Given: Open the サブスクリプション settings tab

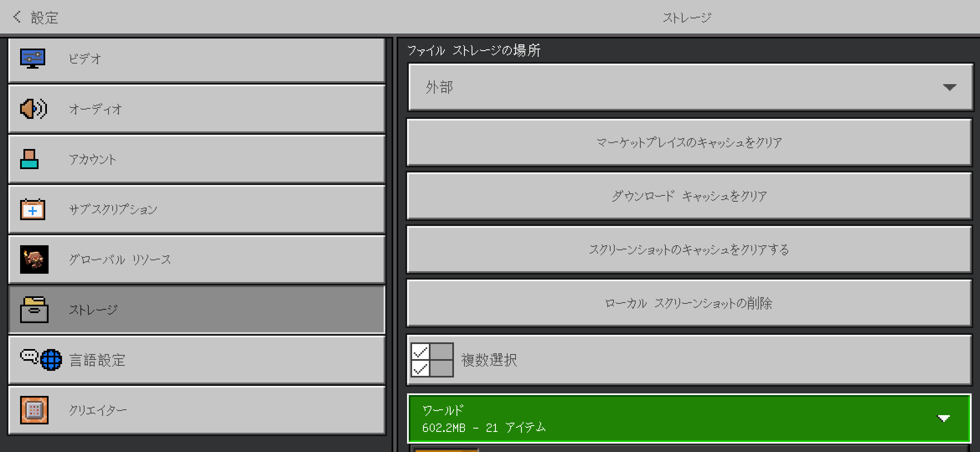Looking at the screenshot, I should tap(197, 209).
